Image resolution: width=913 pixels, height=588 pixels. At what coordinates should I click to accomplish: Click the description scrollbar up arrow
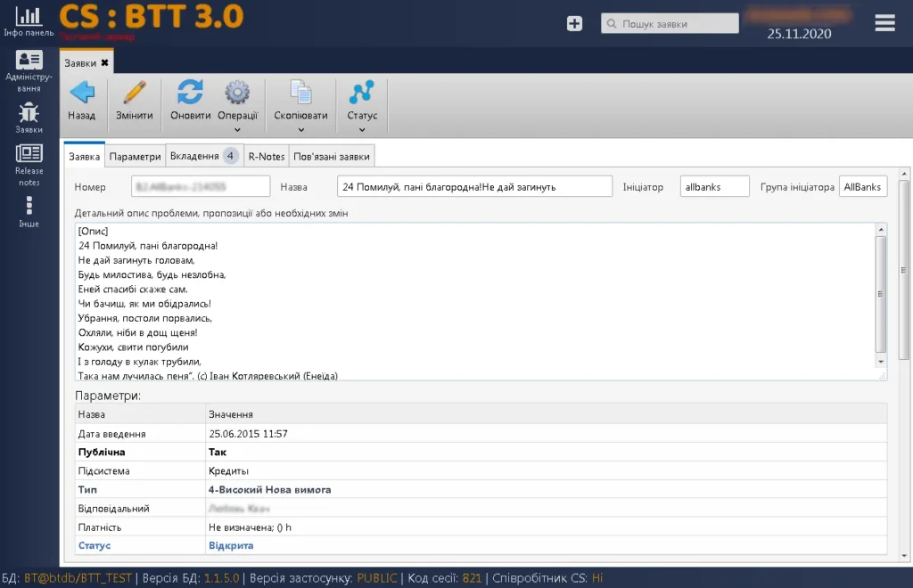coord(881,230)
